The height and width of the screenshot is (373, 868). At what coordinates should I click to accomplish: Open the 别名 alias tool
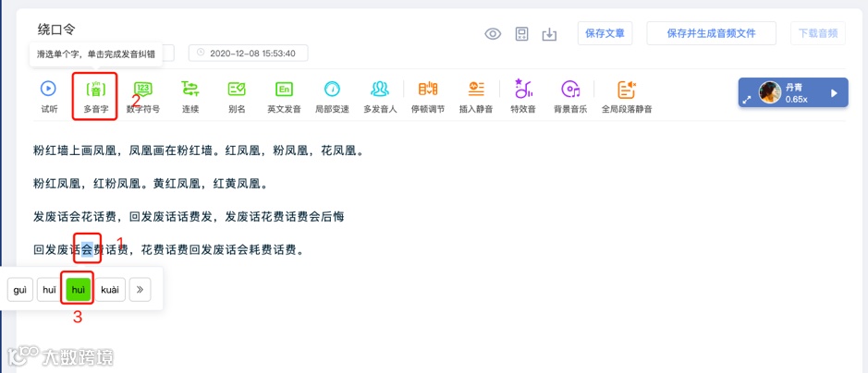coord(237,96)
